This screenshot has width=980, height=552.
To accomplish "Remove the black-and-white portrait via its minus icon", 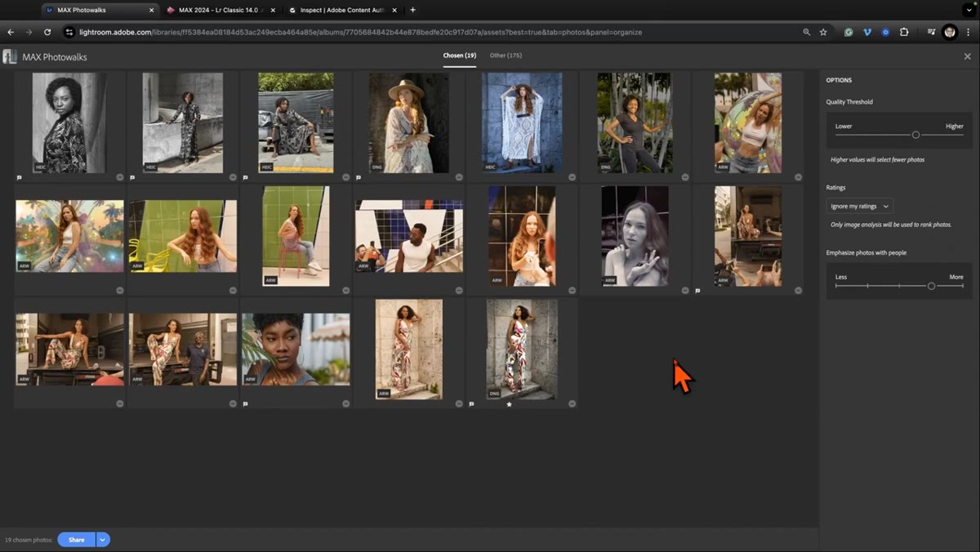I will (120, 177).
